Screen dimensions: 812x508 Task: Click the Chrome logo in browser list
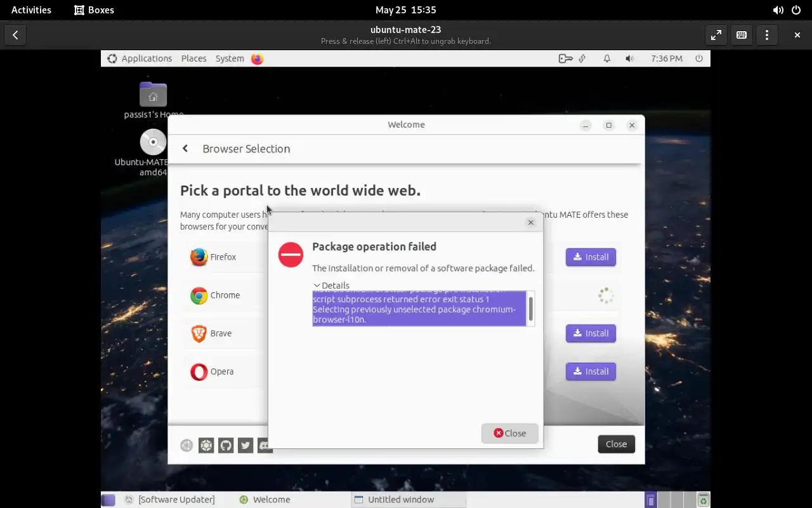[199, 295]
